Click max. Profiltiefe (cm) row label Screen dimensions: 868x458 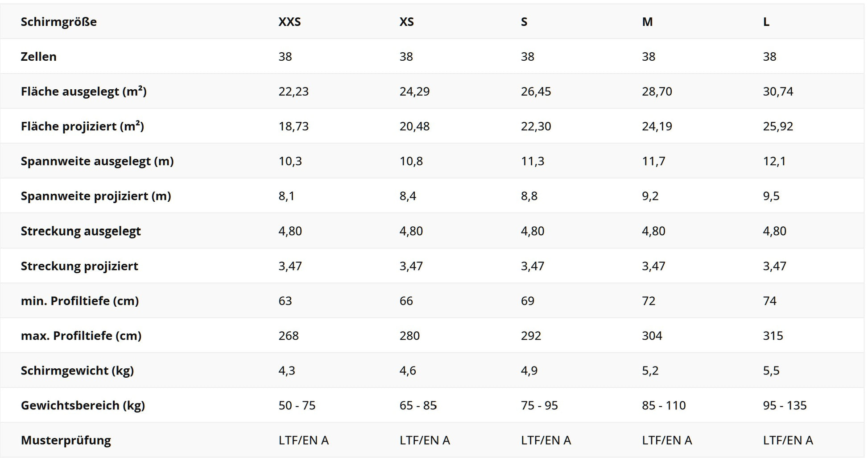coord(81,336)
